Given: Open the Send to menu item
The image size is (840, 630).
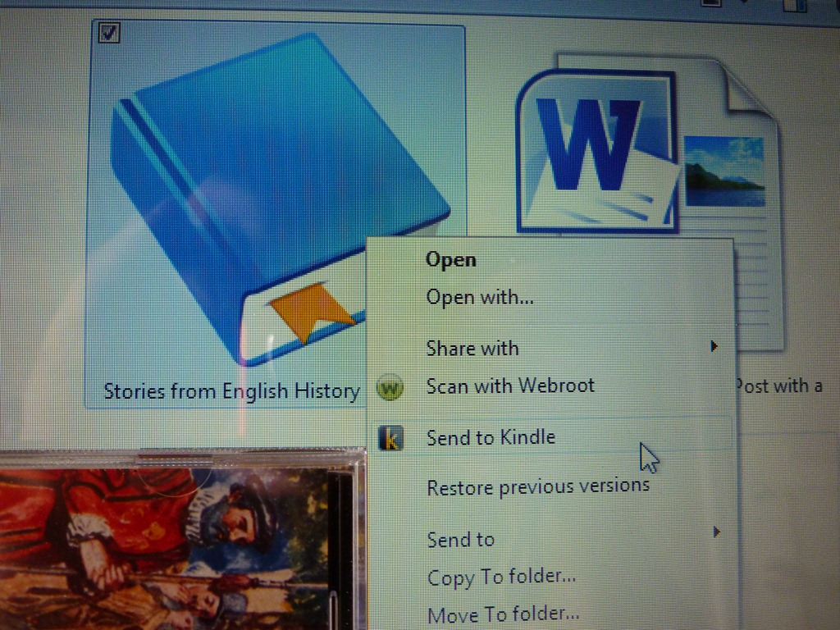Looking at the screenshot, I should [460, 539].
